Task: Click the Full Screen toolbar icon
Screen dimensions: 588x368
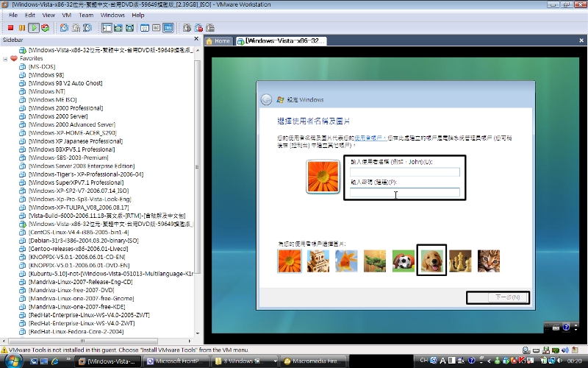Action: [130, 28]
